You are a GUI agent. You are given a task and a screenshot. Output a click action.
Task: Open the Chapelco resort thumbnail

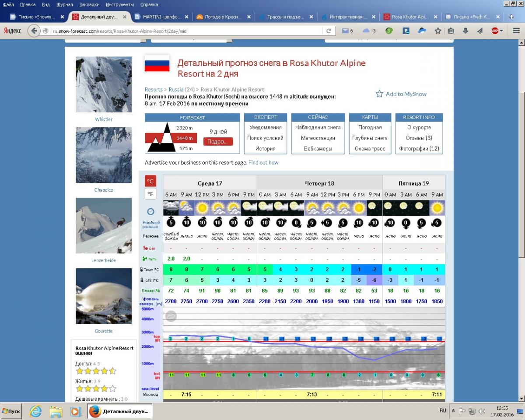pyautogui.click(x=104, y=155)
